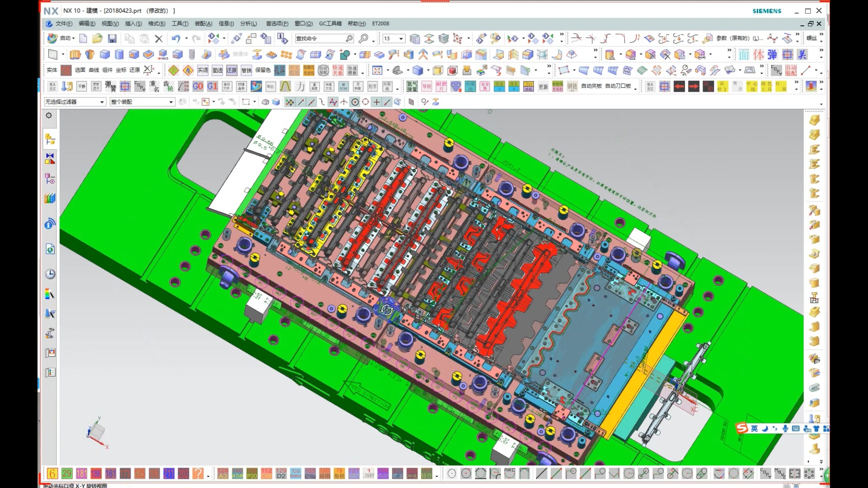Click the Open folder icon

coord(97,39)
